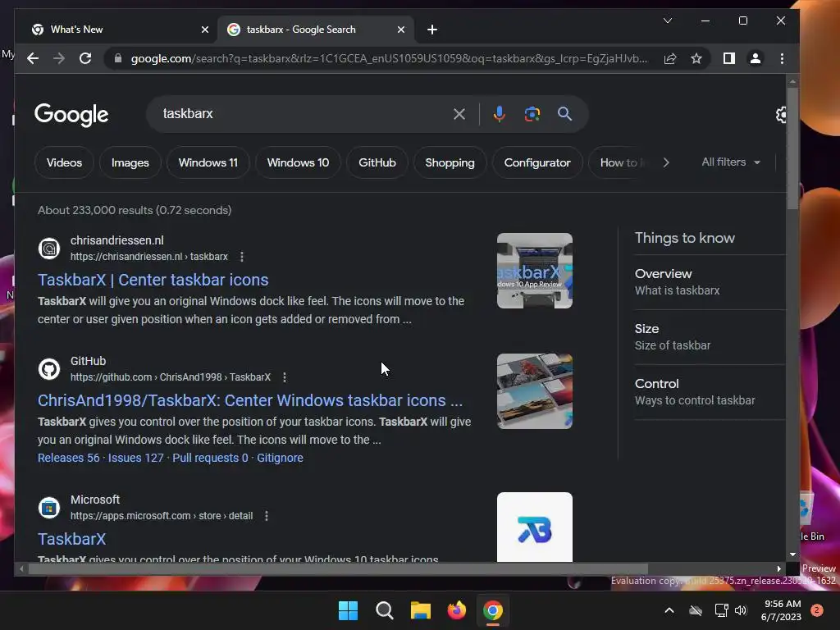
Task: Show hidden system tray icons
Action: pyautogui.click(x=669, y=610)
